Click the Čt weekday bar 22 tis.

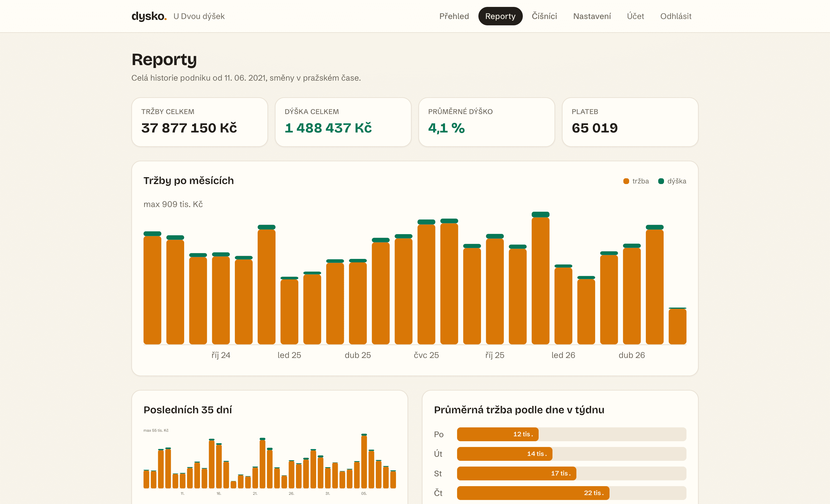533,493
